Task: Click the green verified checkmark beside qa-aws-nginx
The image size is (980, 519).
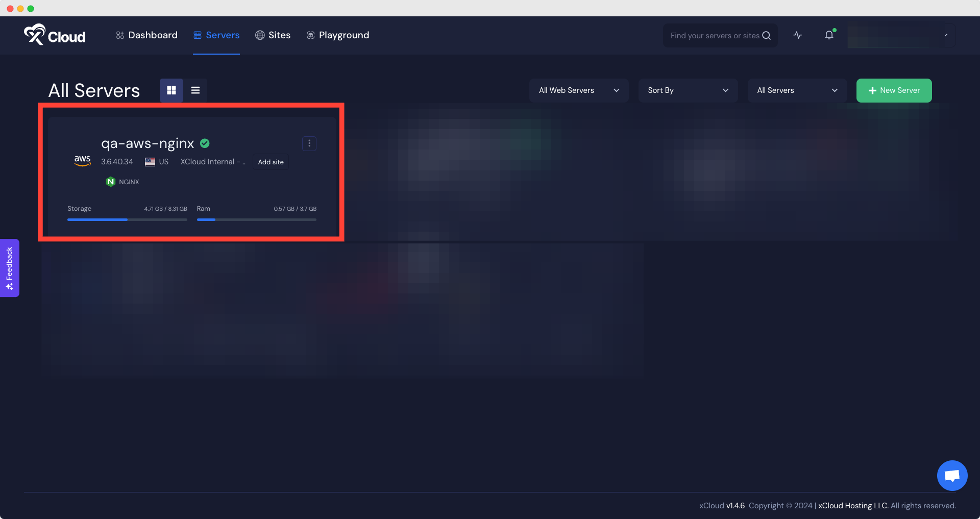Action: [x=204, y=143]
